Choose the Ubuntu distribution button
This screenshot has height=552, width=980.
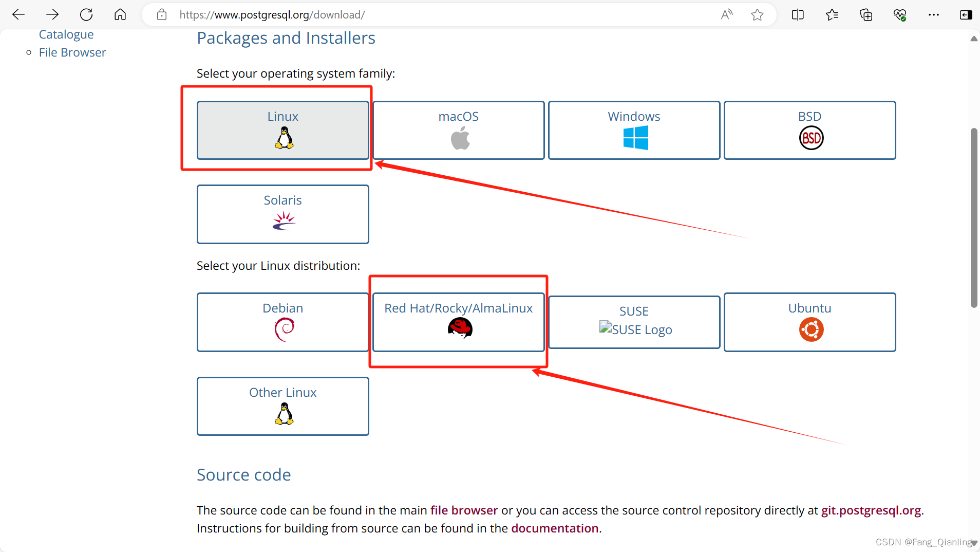(810, 322)
